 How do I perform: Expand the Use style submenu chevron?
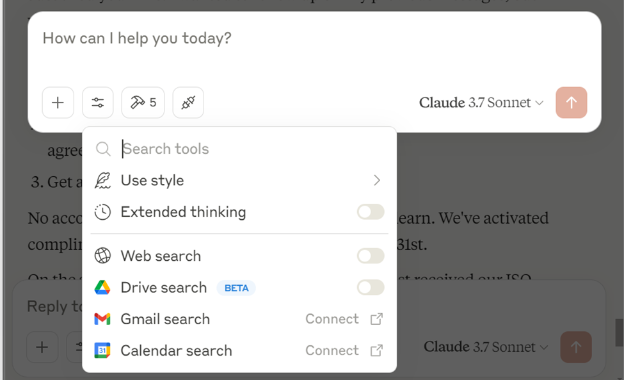coord(376,181)
